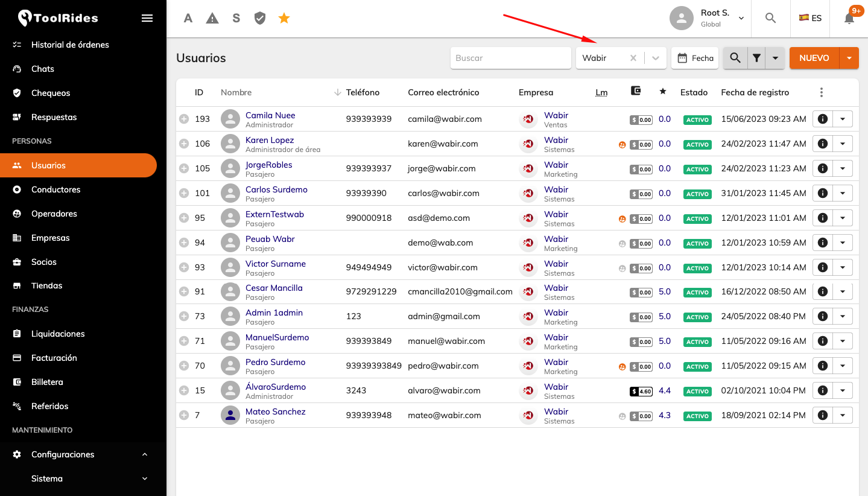Image resolution: width=868 pixels, height=496 pixels.
Task: Sort by Fecha de registro column
Action: (755, 92)
